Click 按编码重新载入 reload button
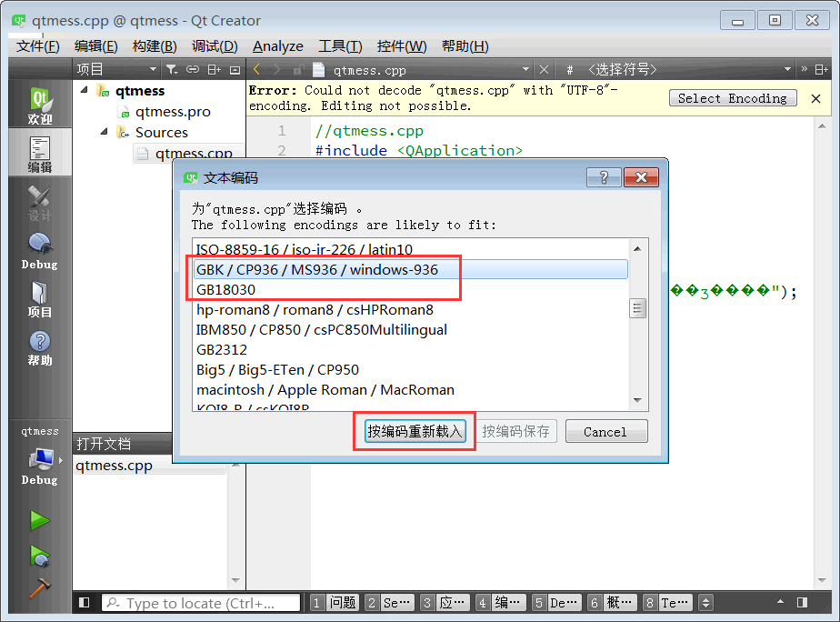This screenshot has height=622, width=840. (x=415, y=431)
